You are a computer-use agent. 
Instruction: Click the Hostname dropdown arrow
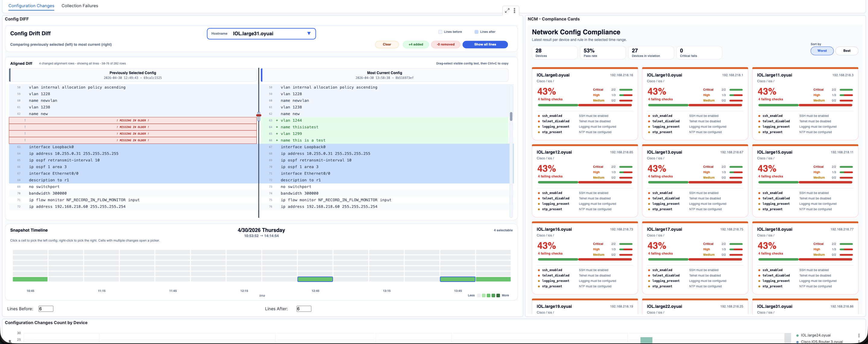click(x=309, y=33)
